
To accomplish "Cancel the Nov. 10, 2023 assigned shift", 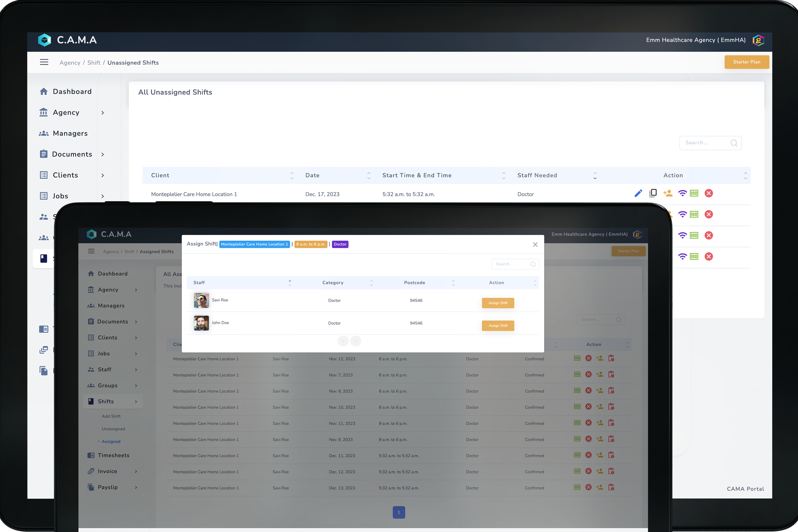I will pos(589,407).
